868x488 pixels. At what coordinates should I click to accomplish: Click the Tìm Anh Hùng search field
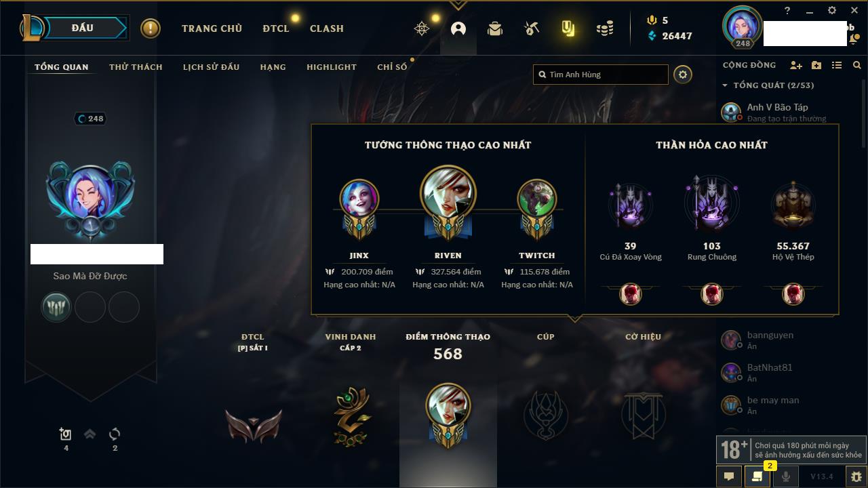(601, 75)
